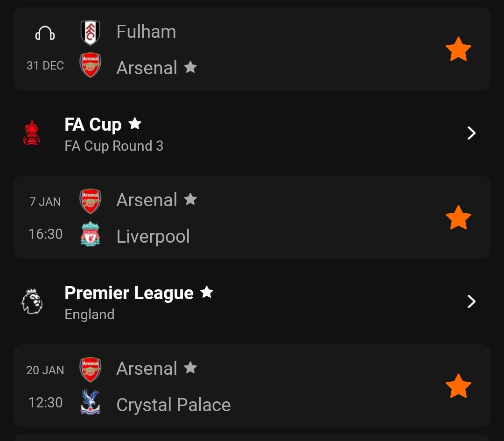Tap the Liverpool club crest

coord(91,234)
